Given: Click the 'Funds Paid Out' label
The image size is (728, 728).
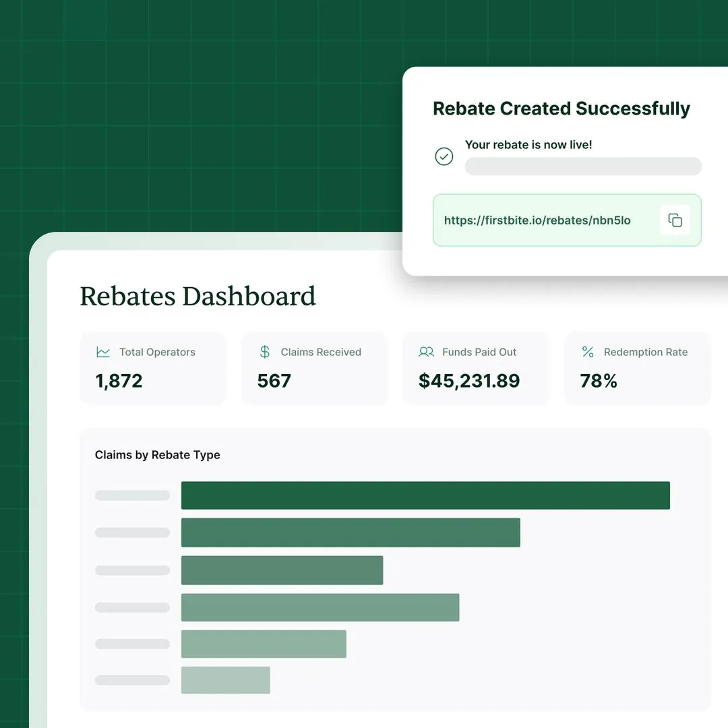Looking at the screenshot, I should 479,352.
